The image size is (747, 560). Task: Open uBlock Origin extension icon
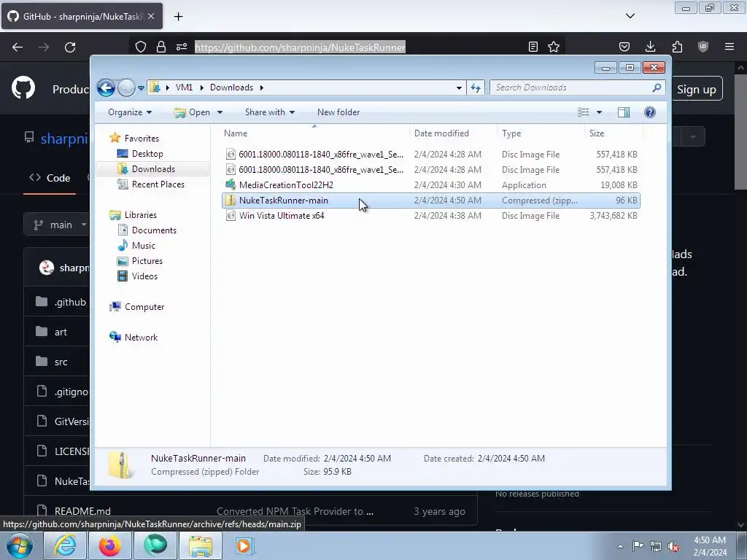pos(703,47)
